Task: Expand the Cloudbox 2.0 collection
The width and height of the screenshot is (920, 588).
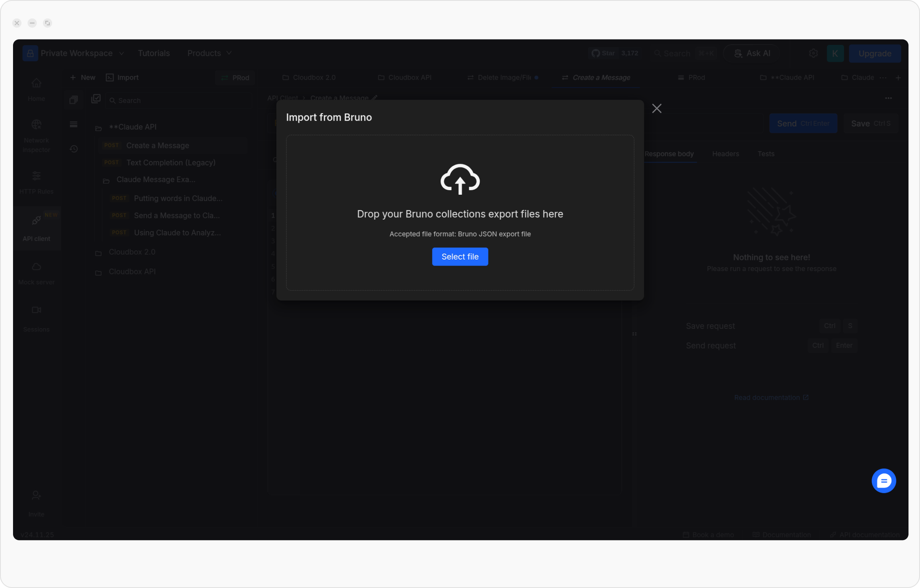Action: [x=131, y=252]
